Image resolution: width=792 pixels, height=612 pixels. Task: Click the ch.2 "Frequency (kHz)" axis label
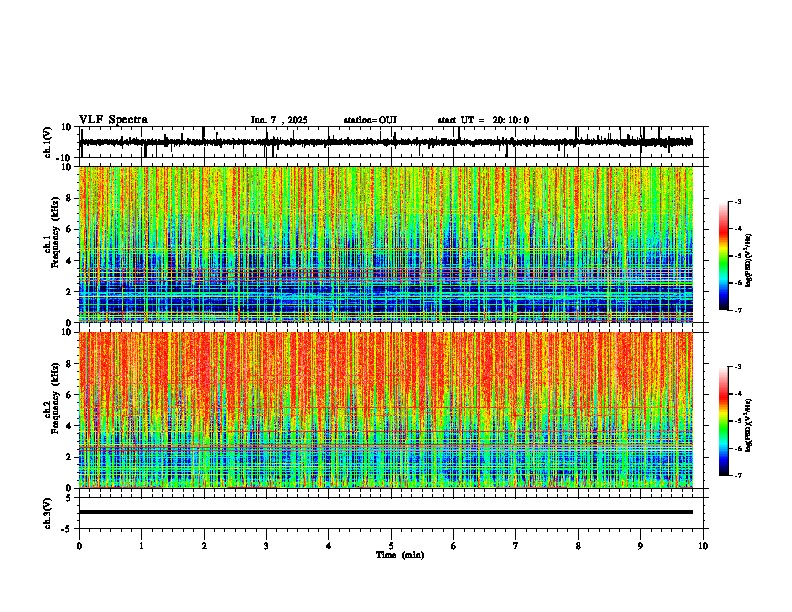(x=55, y=397)
